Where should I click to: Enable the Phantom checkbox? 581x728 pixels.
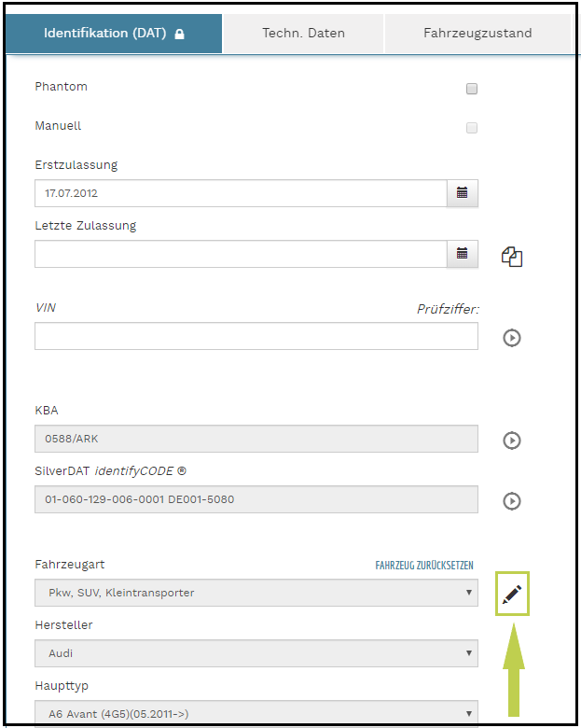[x=472, y=89]
